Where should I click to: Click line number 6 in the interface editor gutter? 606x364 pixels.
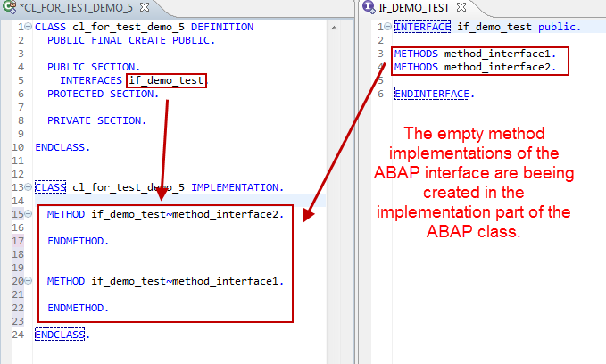point(381,94)
